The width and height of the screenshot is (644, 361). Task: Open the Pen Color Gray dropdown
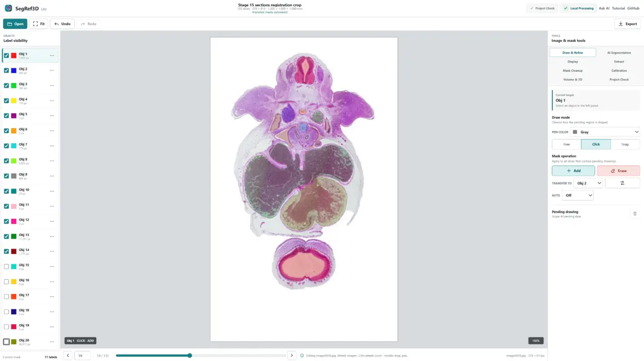pos(605,132)
